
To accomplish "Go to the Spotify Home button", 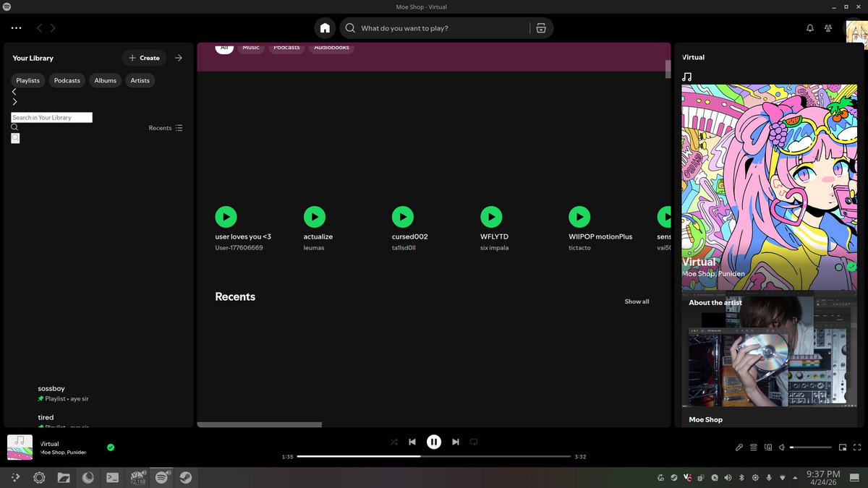I will [x=325, y=28].
